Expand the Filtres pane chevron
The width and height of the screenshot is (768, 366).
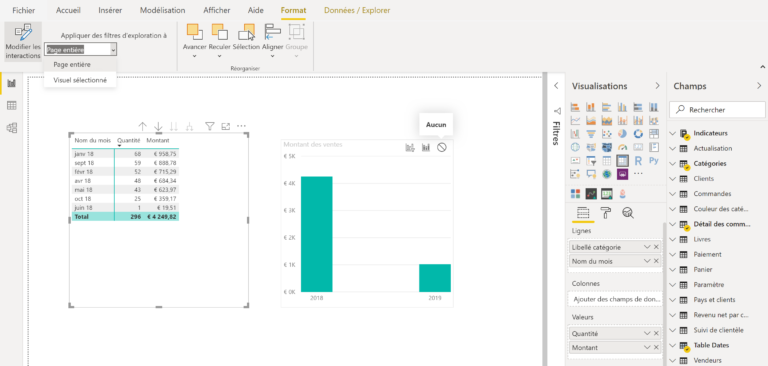(556, 86)
